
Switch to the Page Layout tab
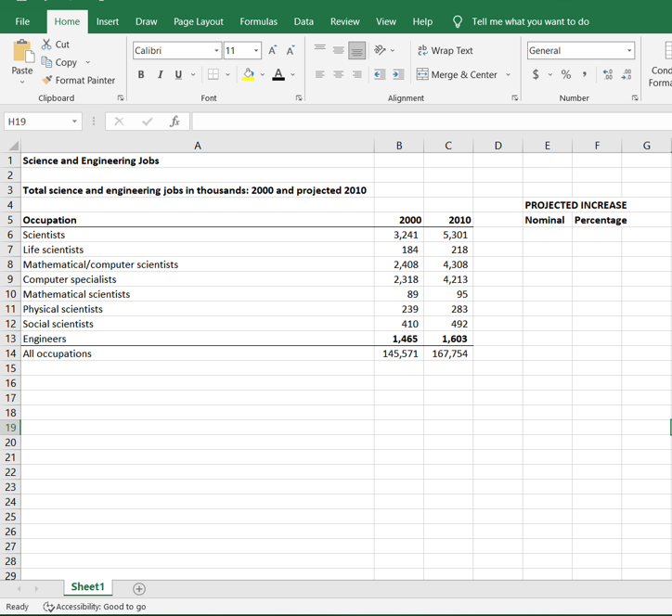tap(199, 21)
